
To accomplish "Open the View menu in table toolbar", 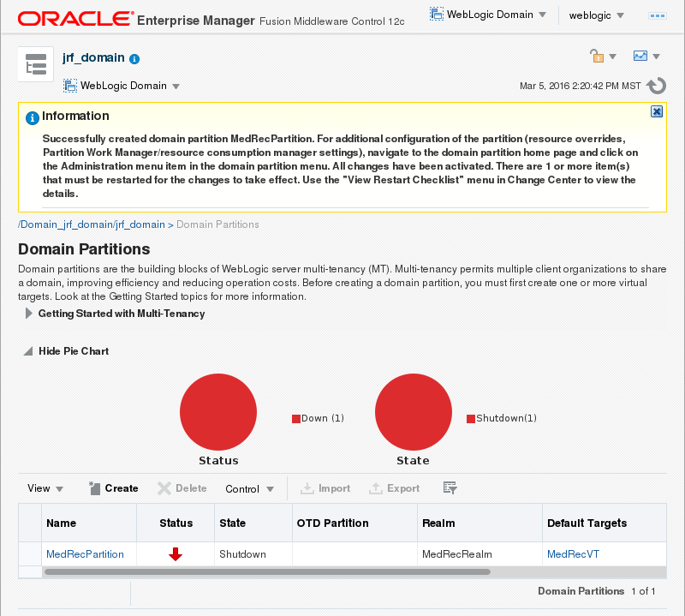I will coord(45,488).
